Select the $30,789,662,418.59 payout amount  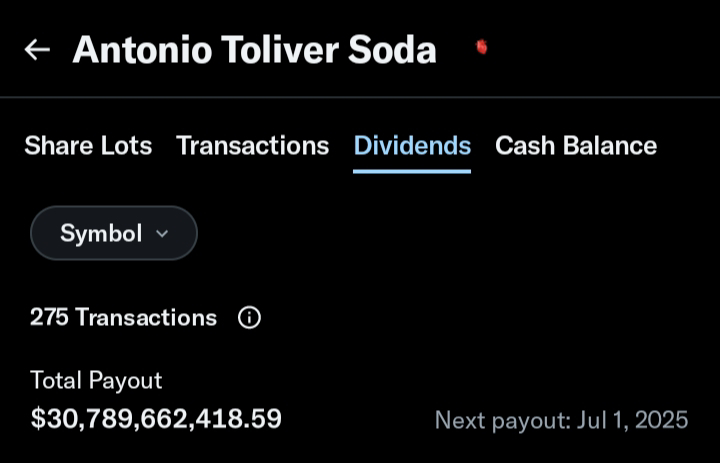point(156,418)
